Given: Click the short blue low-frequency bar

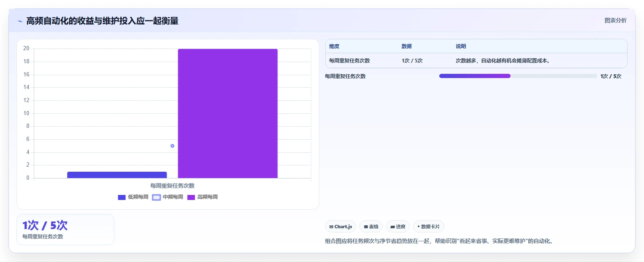Looking at the screenshot, I should coord(117,175).
